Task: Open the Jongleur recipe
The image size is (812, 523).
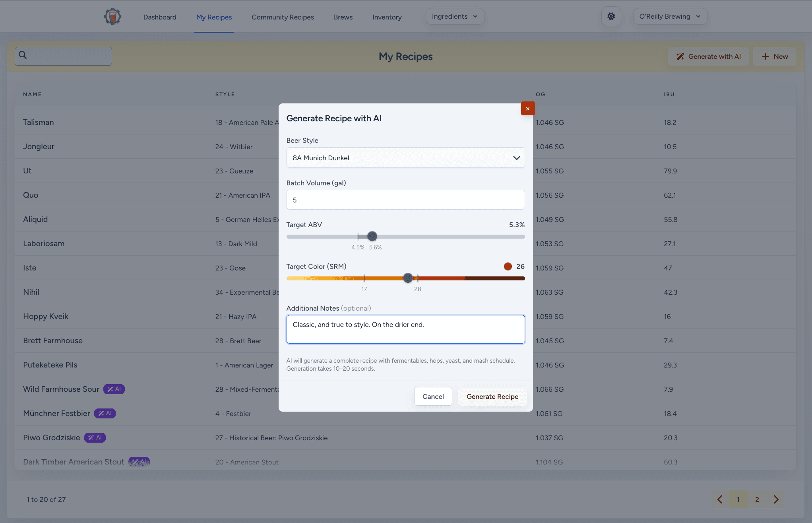Action: coord(39,146)
